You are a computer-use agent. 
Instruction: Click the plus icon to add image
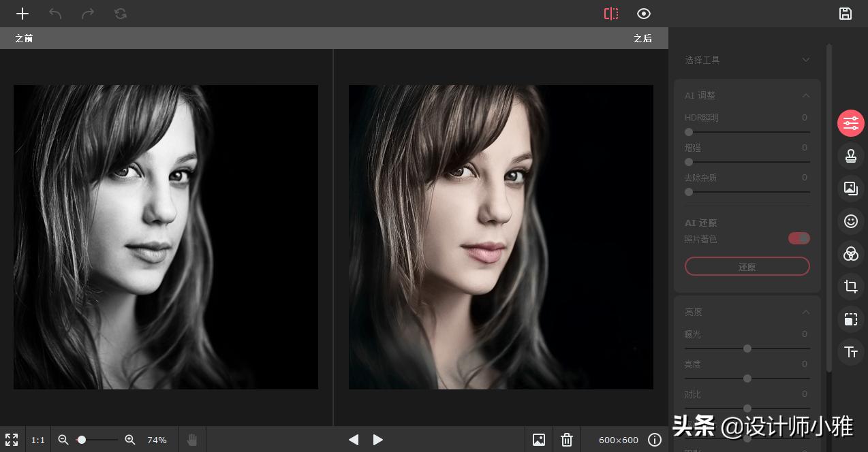pos(22,14)
